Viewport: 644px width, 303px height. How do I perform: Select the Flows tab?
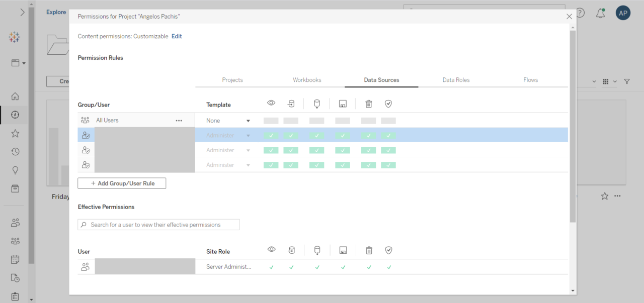tap(530, 79)
